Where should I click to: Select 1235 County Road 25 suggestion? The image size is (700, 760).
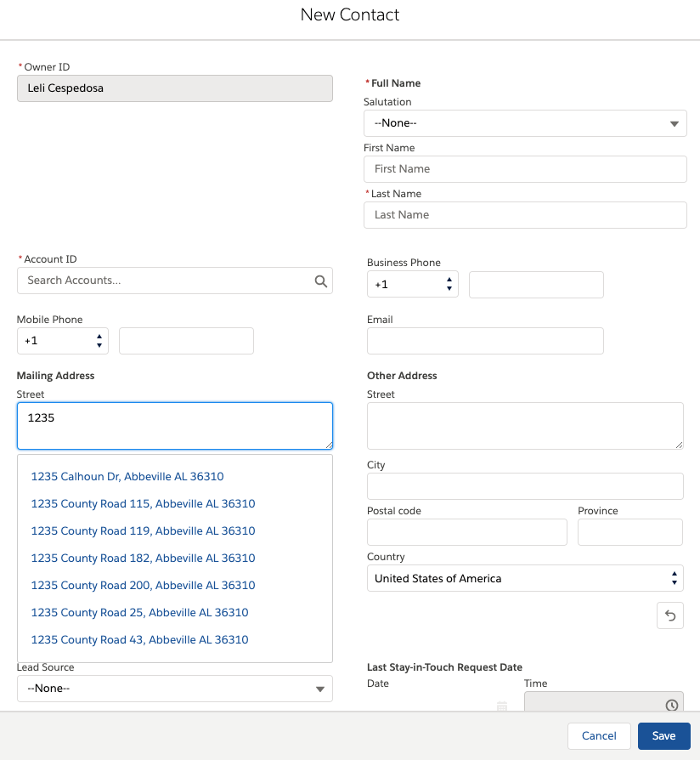coord(139,612)
